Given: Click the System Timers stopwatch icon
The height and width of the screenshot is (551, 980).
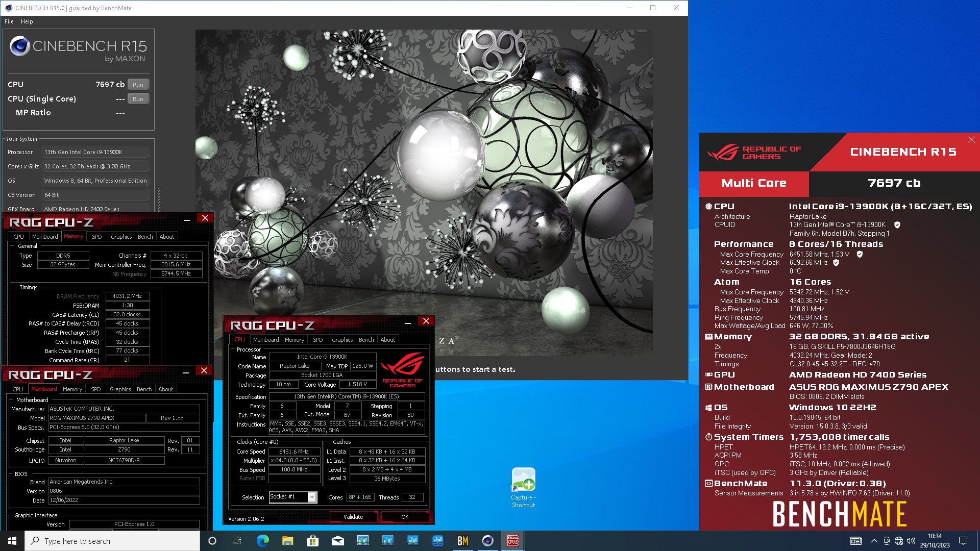Looking at the screenshot, I should point(708,437).
